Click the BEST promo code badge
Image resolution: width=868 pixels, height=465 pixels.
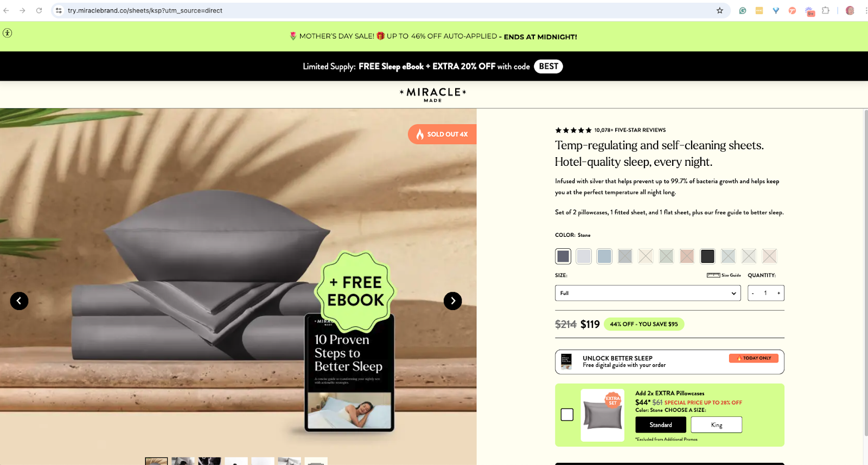coord(548,66)
